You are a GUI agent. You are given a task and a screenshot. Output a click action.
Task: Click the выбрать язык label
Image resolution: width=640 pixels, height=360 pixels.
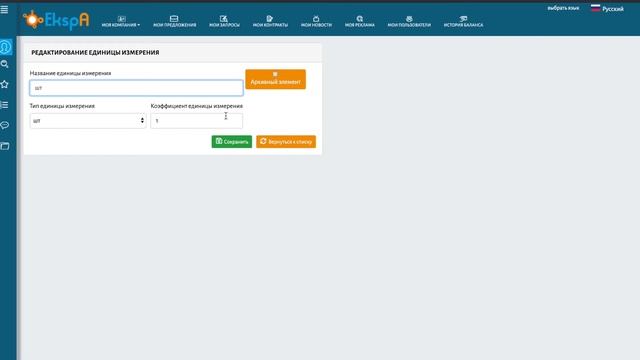click(563, 8)
